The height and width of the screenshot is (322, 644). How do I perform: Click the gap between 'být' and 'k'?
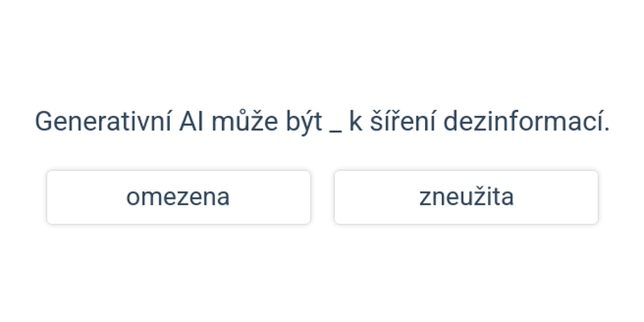[336, 129]
